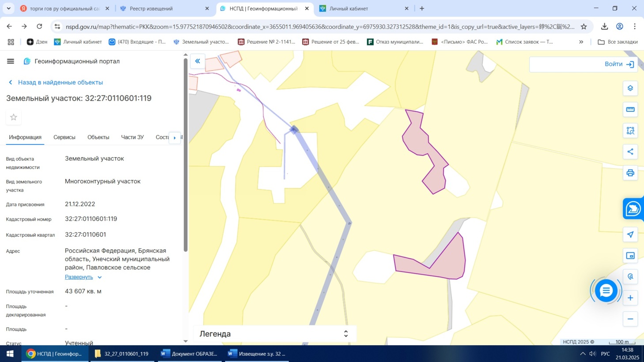Expand the full address with Развернуть
644x362 pixels.
pyautogui.click(x=79, y=277)
